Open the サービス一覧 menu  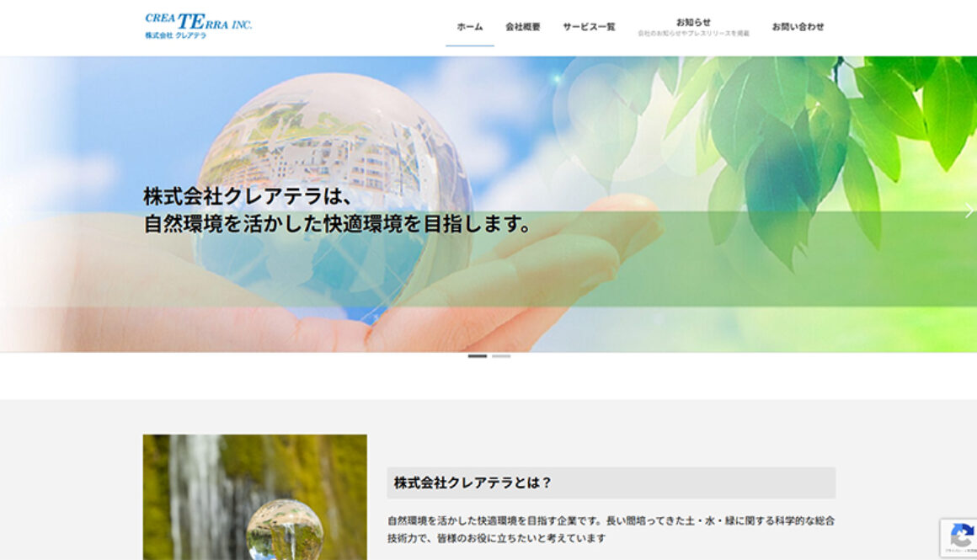589,27
